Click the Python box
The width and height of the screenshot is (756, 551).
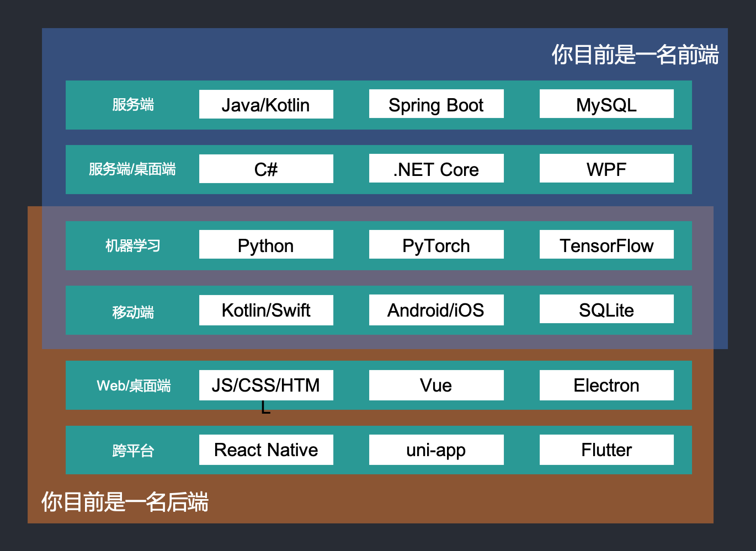266,245
